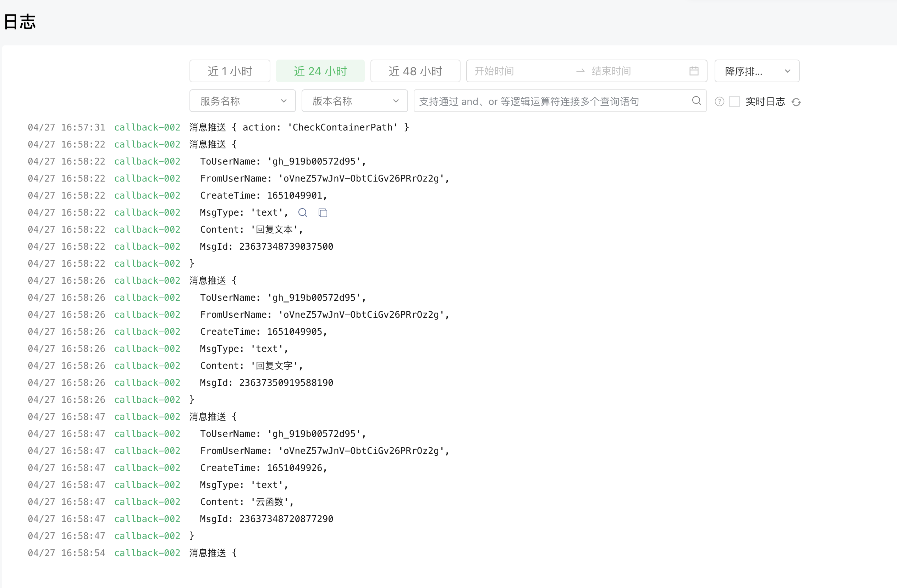Click callback-002 link on 16:57:31 row
This screenshot has height=588, width=897.
[x=147, y=127]
